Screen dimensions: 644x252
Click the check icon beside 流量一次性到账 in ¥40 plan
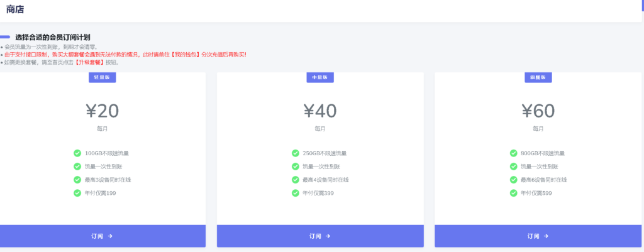tap(296, 167)
